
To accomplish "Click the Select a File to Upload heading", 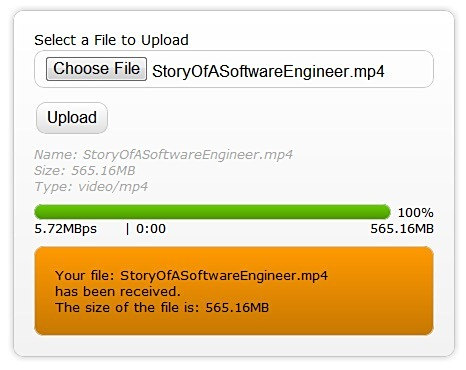I will (x=111, y=40).
